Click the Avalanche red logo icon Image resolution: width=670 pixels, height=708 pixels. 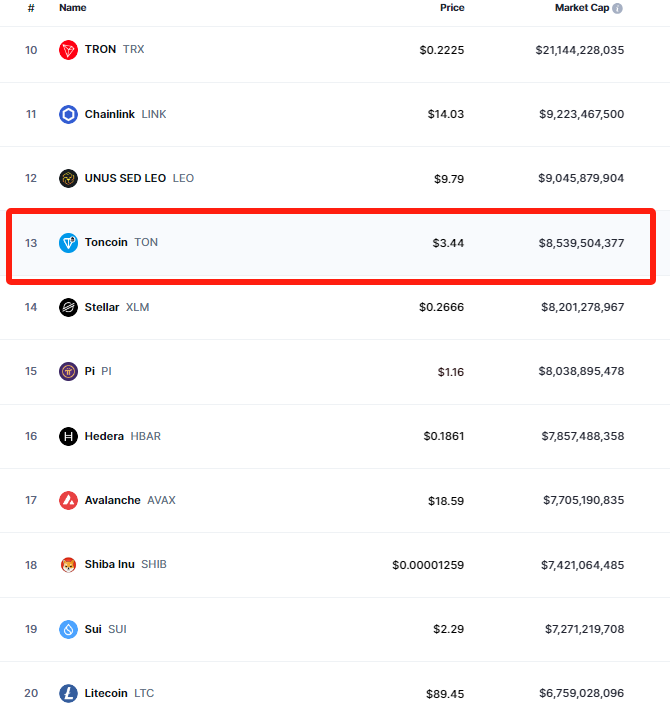[x=68, y=500]
